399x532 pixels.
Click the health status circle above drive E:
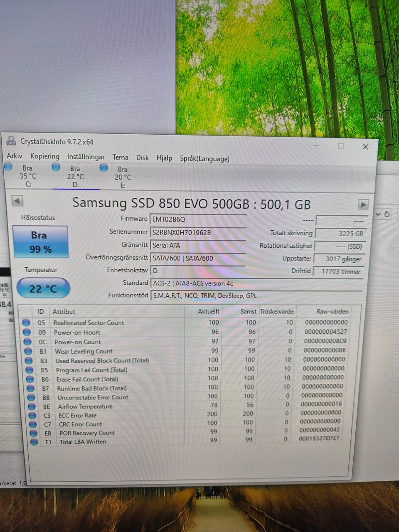coord(103,167)
